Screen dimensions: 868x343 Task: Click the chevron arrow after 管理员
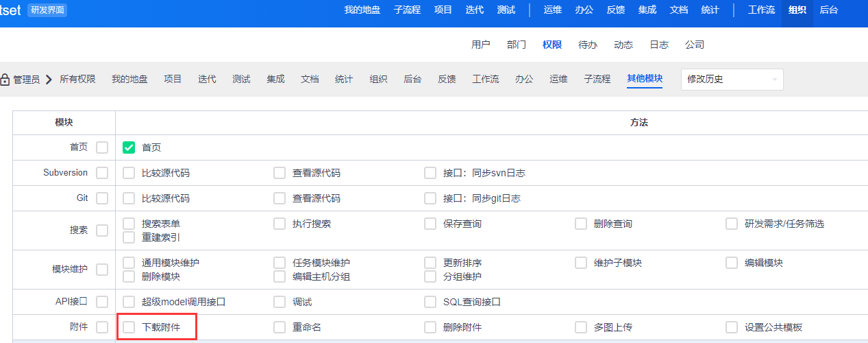click(x=49, y=80)
